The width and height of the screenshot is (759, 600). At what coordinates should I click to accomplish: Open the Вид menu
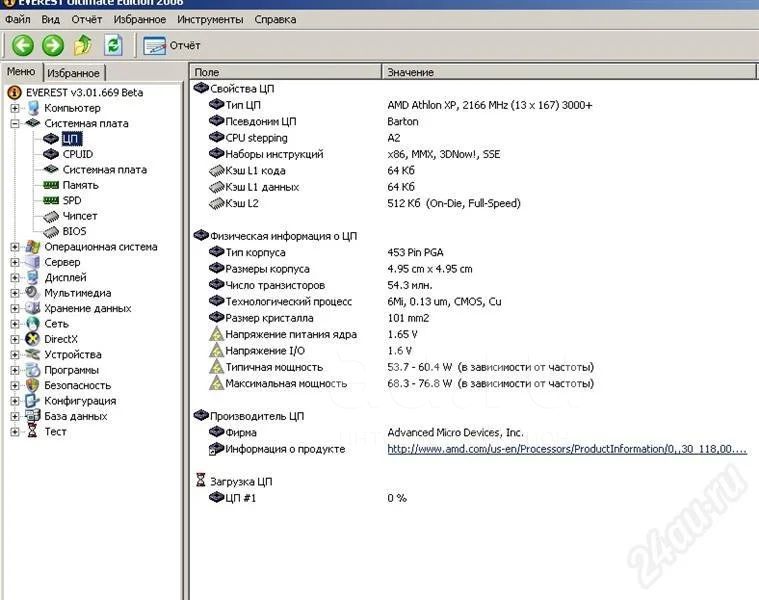[x=50, y=19]
